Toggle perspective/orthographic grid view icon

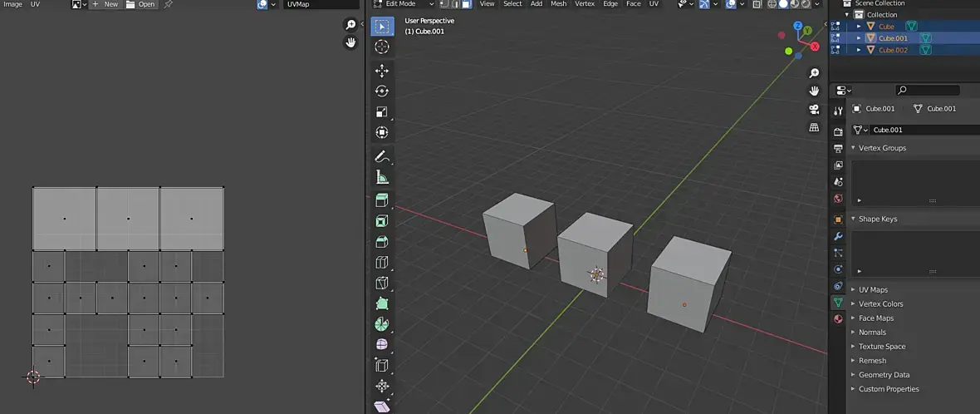click(814, 127)
